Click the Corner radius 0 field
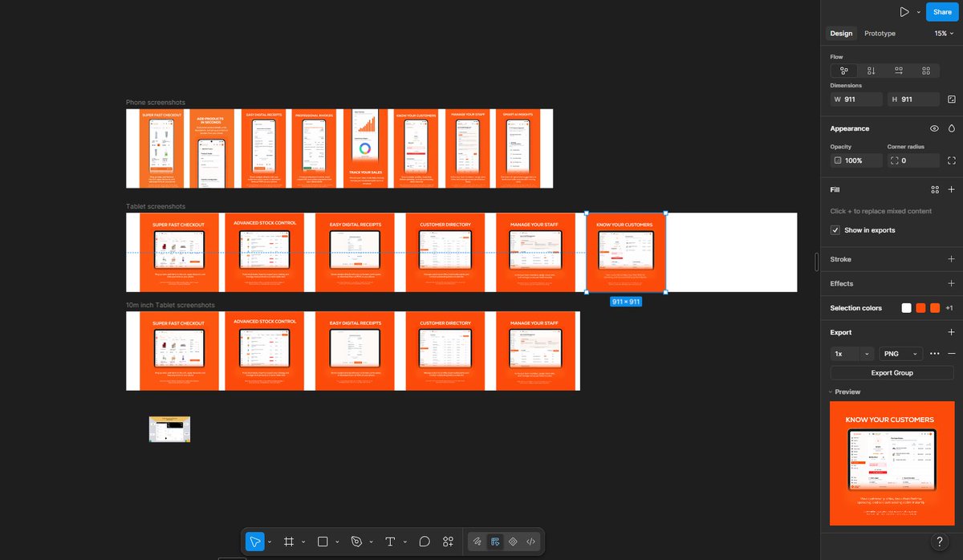The height and width of the screenshot is (560, 963). (x=913, y=160)
